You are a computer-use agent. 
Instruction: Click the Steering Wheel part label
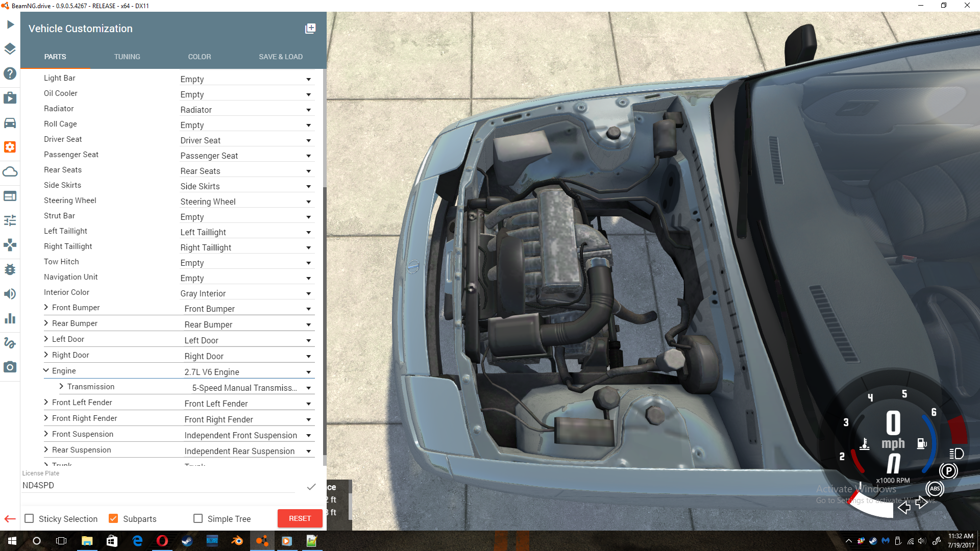point(70,201)
